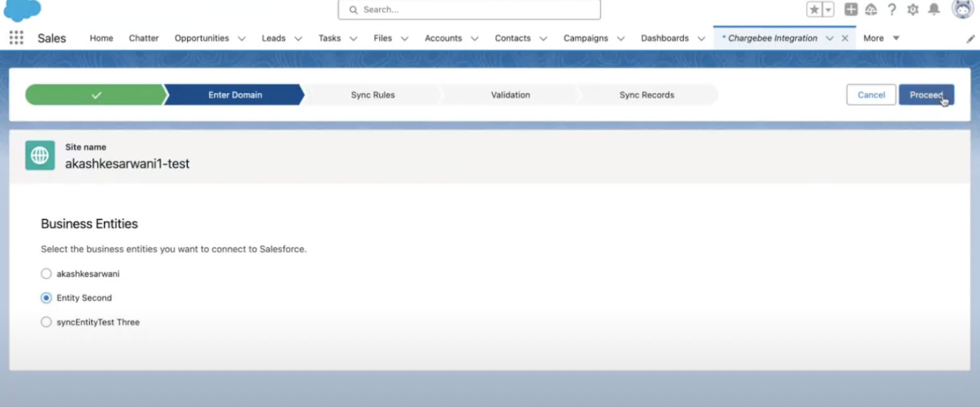This screenshot has width=980, height=407.
Task: Click the pencil edit navigation icon
Action: click(x=971, y=39)
